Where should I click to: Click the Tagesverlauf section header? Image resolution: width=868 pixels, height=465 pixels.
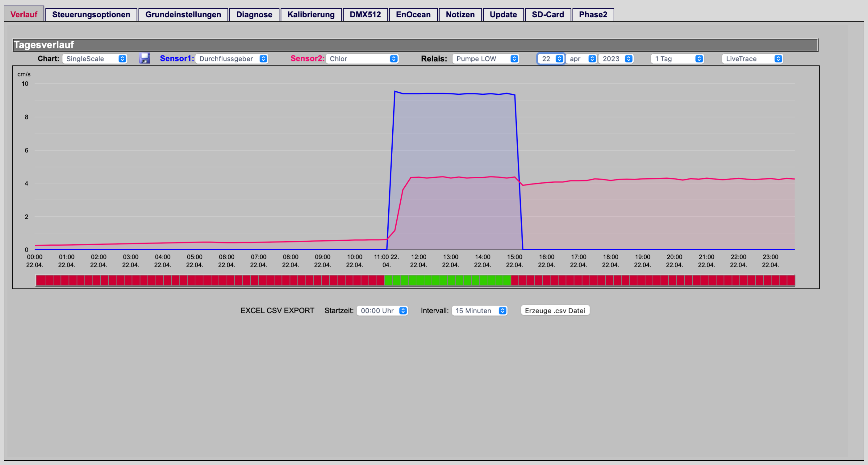tap(415, 45)
